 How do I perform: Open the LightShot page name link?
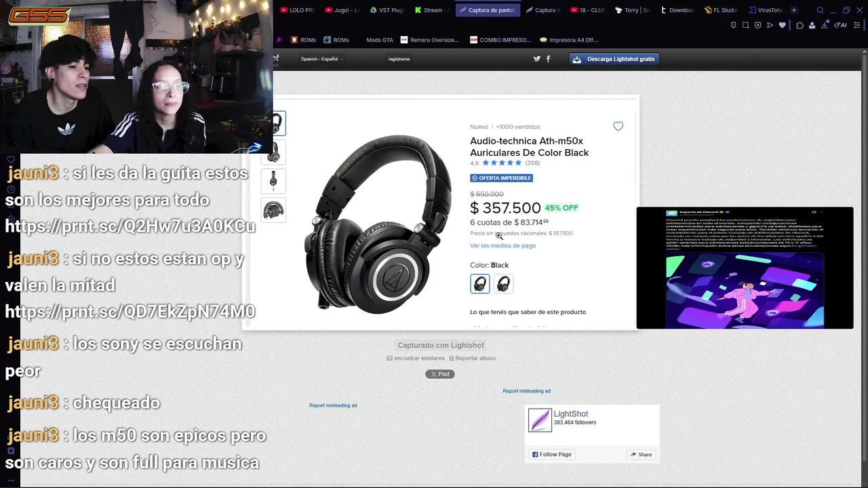pos(570,414)
